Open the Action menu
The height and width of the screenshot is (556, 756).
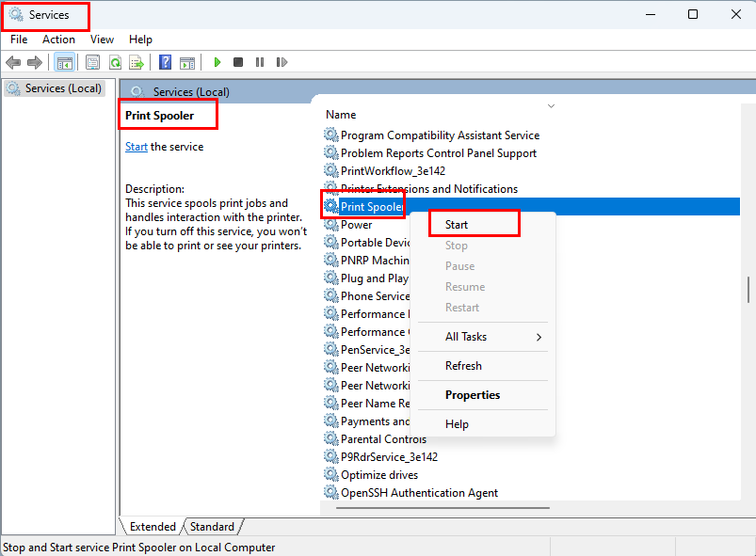point(58,40)
